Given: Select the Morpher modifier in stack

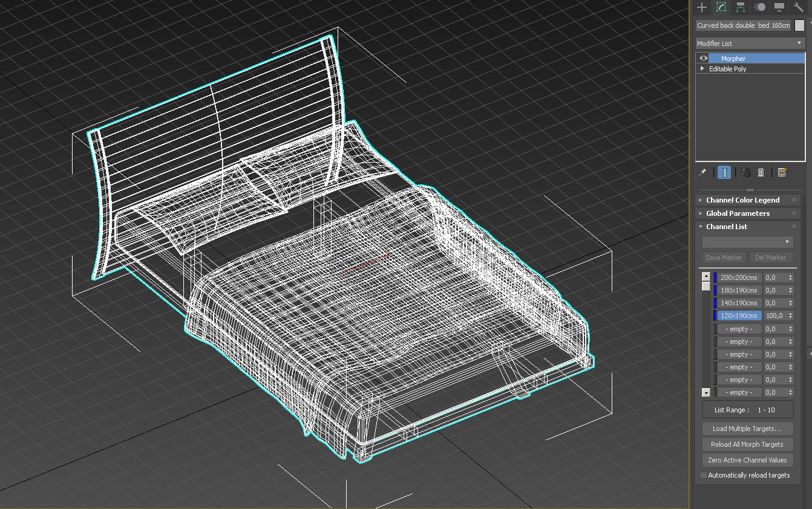Looking at the screenshot, I should pos(758,58).
